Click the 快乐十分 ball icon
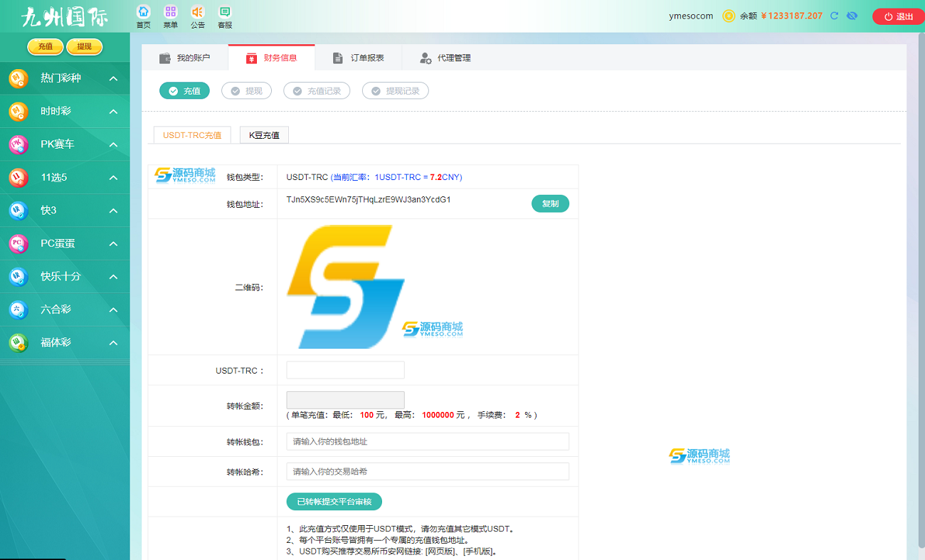Screen dimensions: 925x560 18,276
